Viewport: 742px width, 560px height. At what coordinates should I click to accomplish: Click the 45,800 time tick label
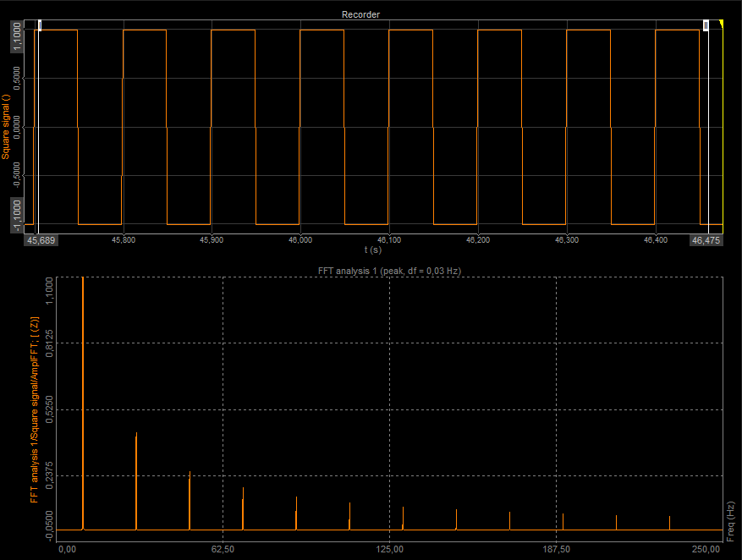pyautogui.click(x=124, y=239)
